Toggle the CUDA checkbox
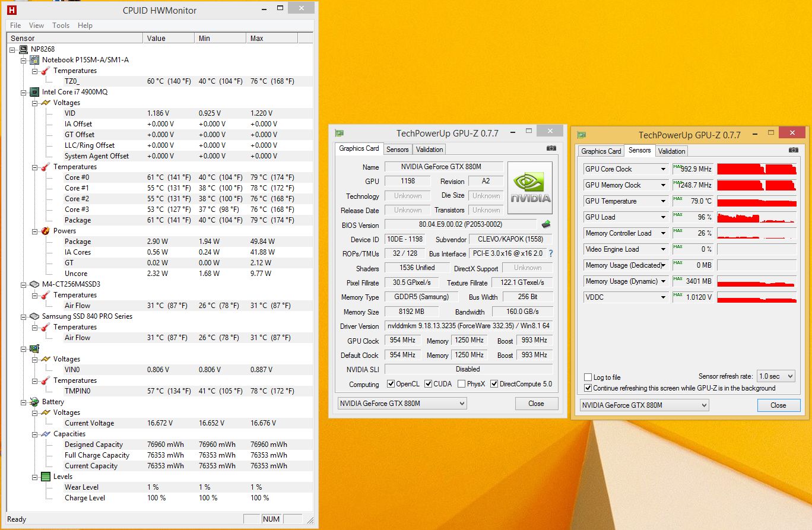This screenshot has width=812, height=530. pos(427,384)
